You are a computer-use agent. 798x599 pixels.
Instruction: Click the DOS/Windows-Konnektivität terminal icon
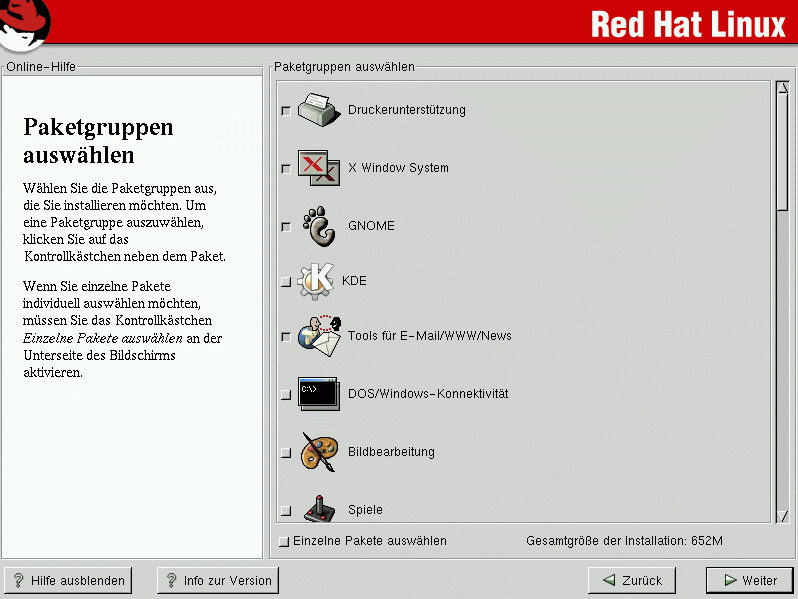(x=319, y=394)
